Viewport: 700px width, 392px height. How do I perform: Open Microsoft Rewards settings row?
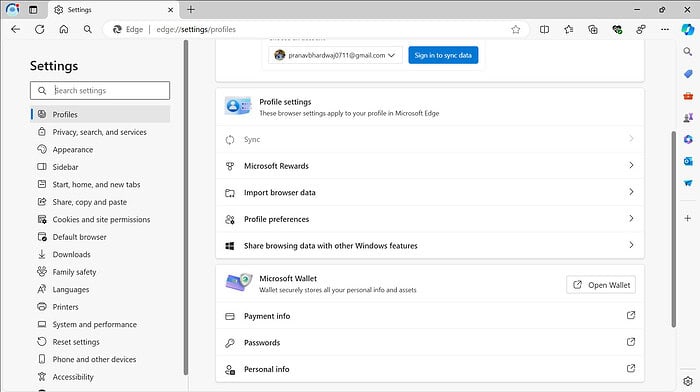pos(430,166)
